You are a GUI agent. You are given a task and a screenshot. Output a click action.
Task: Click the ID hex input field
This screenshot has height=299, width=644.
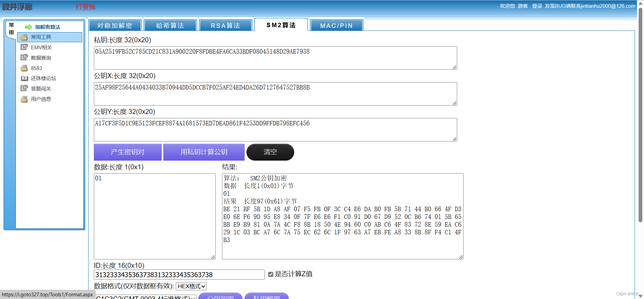[179, 275]
